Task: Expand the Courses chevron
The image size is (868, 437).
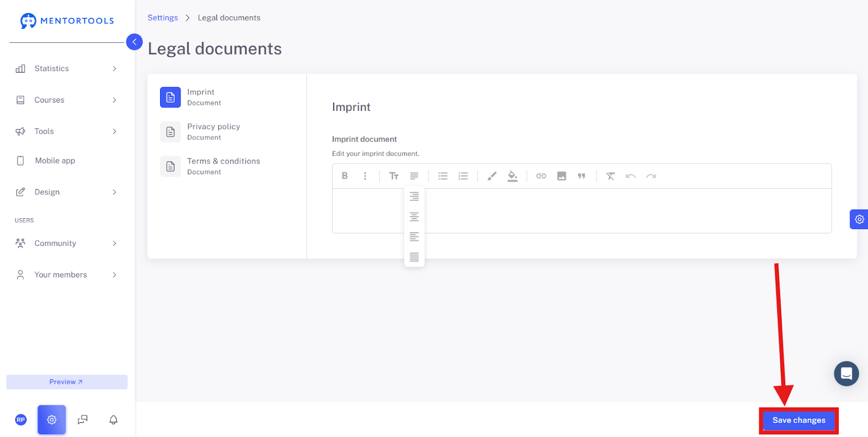Action: tap(114, 100)
